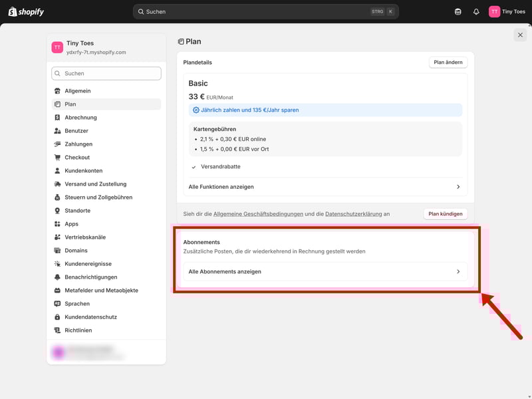Select the Domains globe icon
The height and width of the screenshot is (399, 532).
coord(58,251)
